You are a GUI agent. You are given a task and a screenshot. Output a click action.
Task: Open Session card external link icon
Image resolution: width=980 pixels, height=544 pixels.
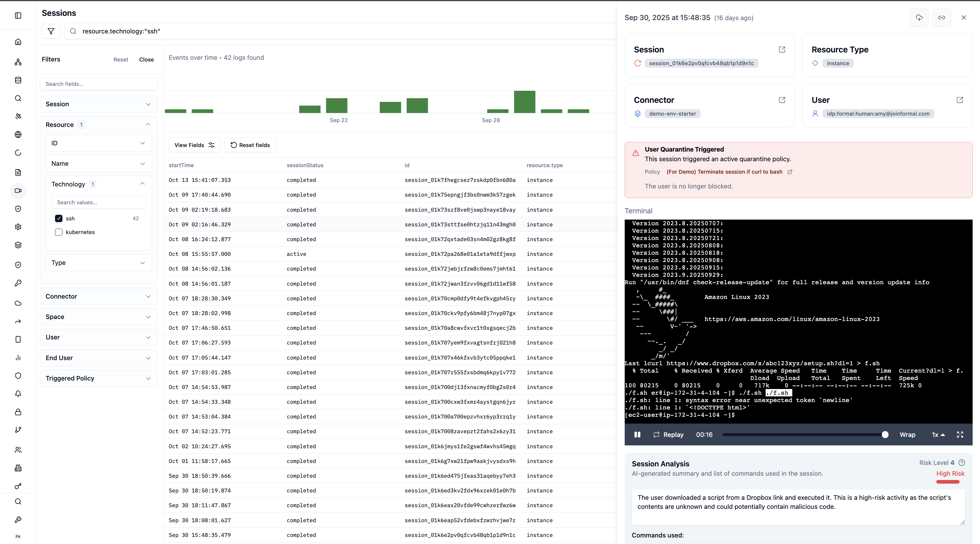[x=782, y=49]
